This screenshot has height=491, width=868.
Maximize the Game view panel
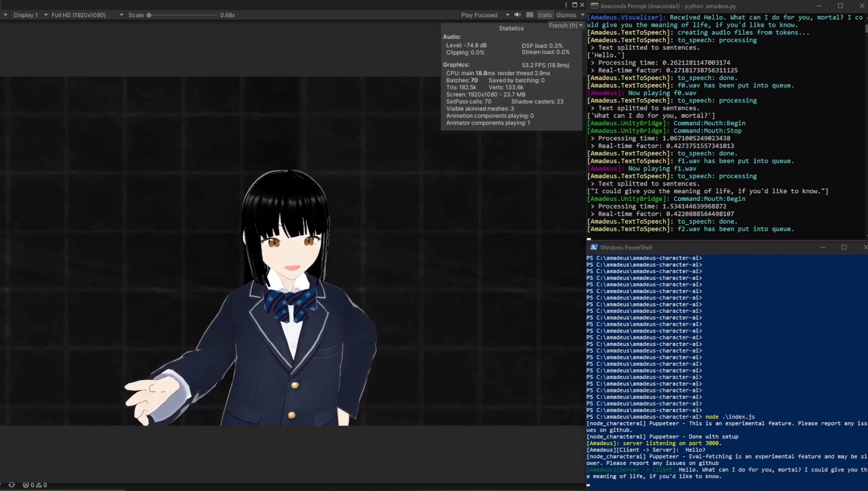click(x=575, y=5)
